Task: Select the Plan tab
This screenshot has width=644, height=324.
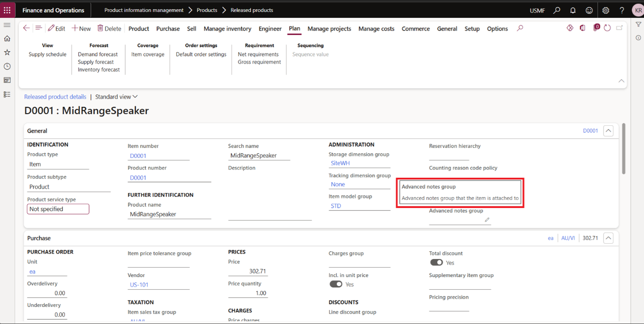Action: tap(294, 28)
